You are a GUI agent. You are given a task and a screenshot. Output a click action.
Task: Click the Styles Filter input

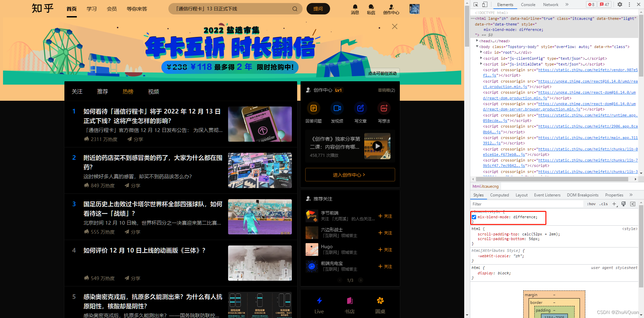pyautogui.click(x=527, y=204)
